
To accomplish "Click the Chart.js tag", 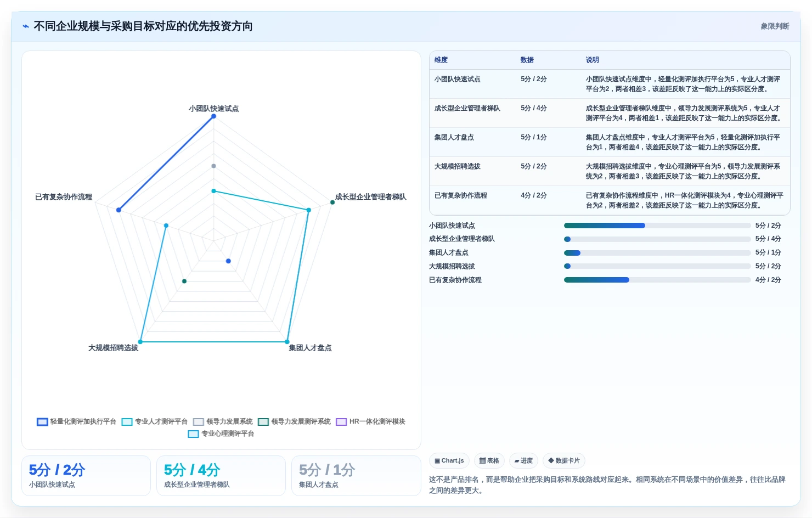I will [449, 460].
